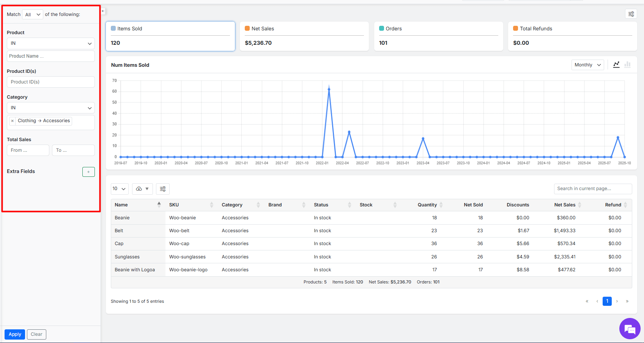Open the Monthly interval dropdown
The height and width of the screenshot is (343, 644).
tap(587, 65)
